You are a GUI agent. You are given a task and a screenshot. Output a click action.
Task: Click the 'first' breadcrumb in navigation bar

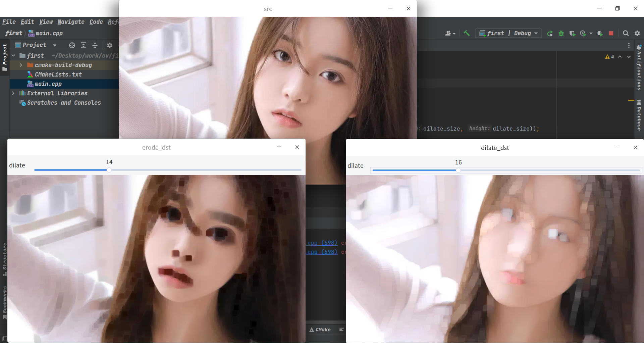coord(14,33)
